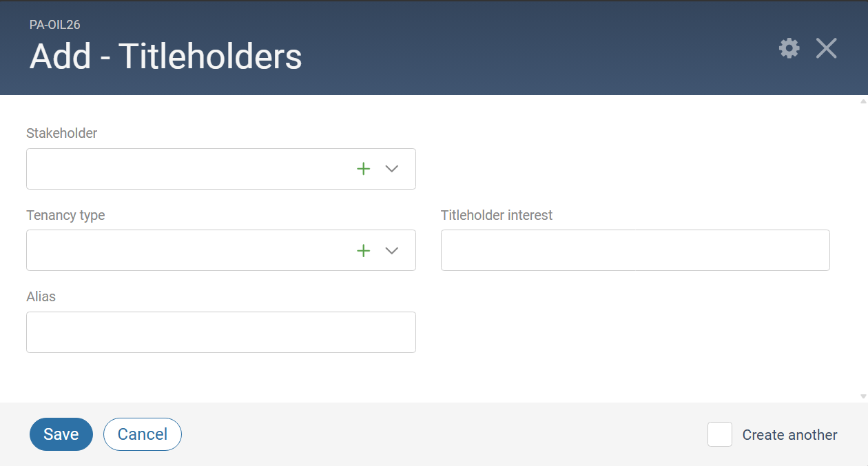Focus the Stakeholder combo box field
This screenshot has height=466, width=868.
click(x=221, y=169)
